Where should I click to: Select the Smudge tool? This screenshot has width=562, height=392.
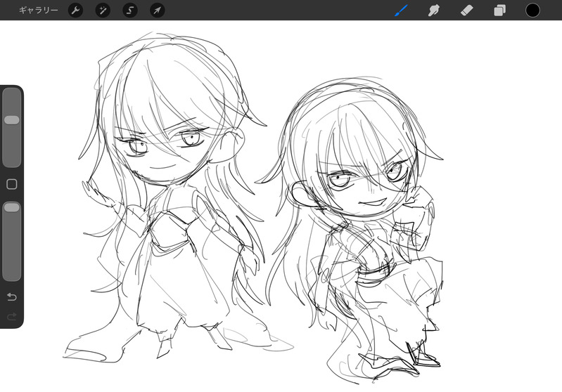click(434, 11)
